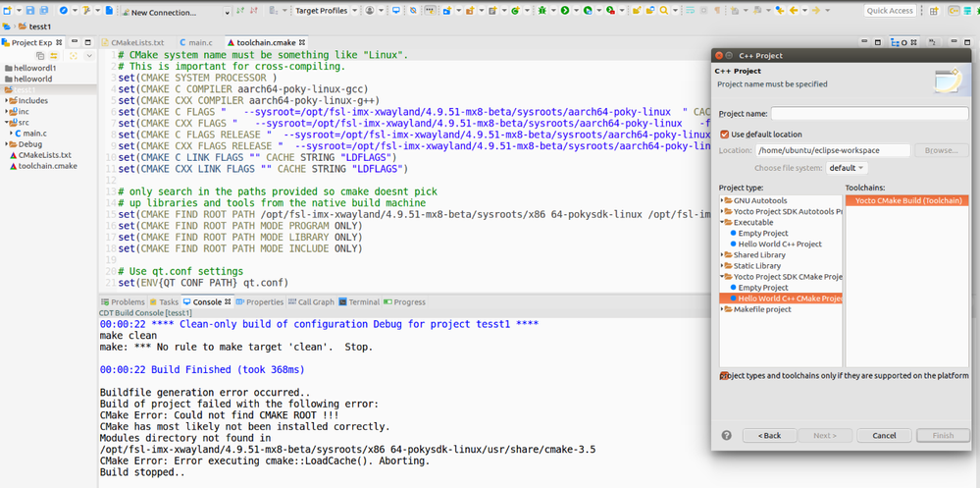Switch to the C/C++ perspective icon

pyautogui.click(x=954, y=11)
